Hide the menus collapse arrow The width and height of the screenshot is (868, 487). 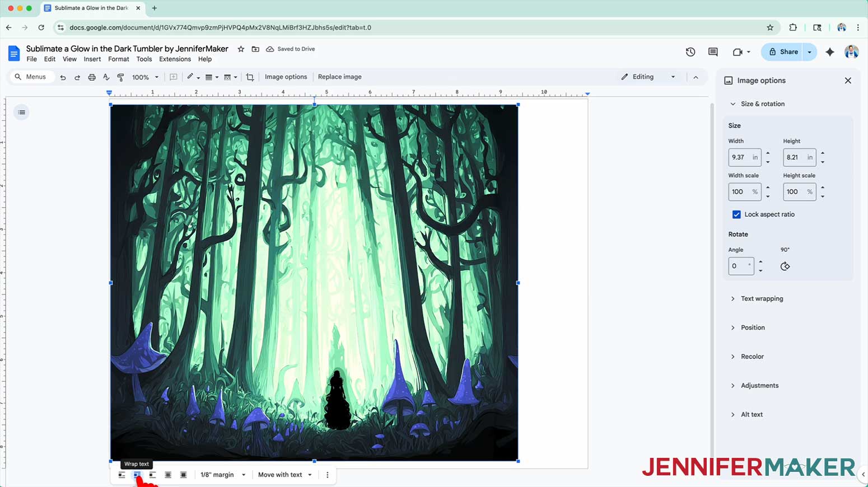tap(696, 77)
